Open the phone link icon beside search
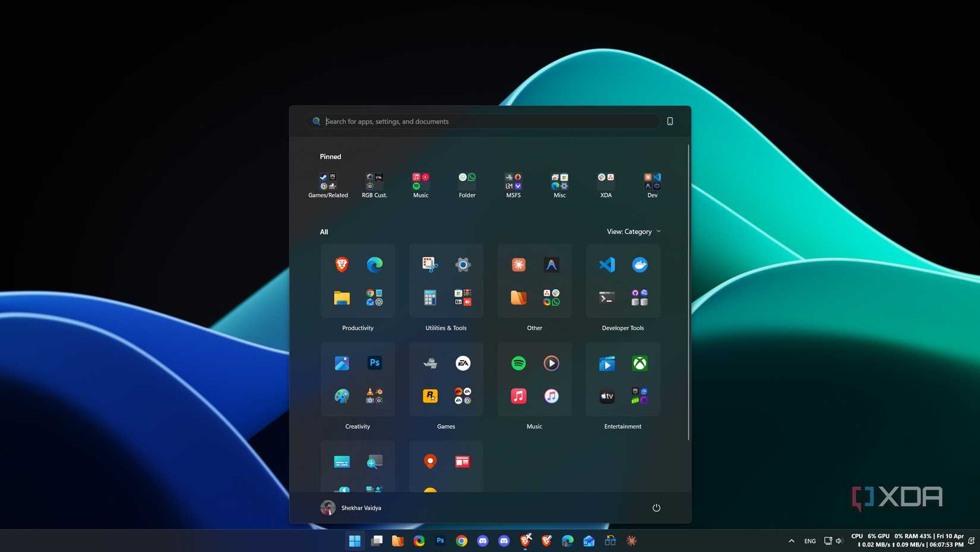Viewport: 980px width, 552px height. pyautogui.click(x=669, y=121)
